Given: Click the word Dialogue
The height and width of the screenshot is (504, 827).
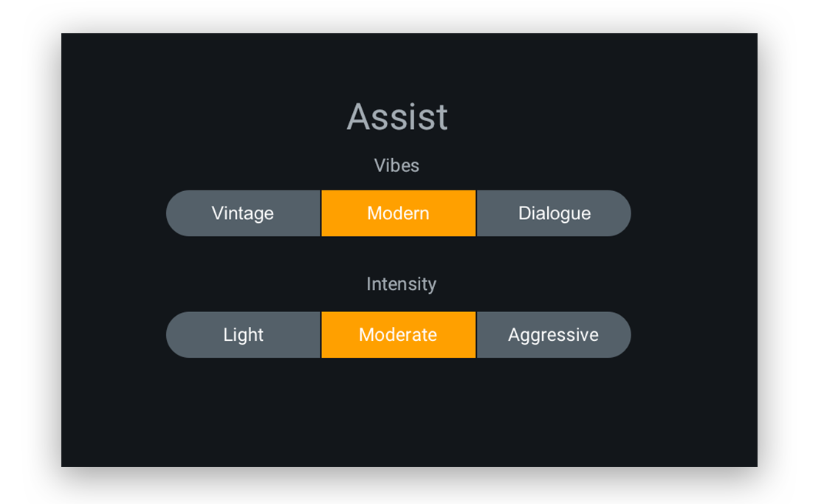Looking at the screenshot, I should [x=555, y=213].
